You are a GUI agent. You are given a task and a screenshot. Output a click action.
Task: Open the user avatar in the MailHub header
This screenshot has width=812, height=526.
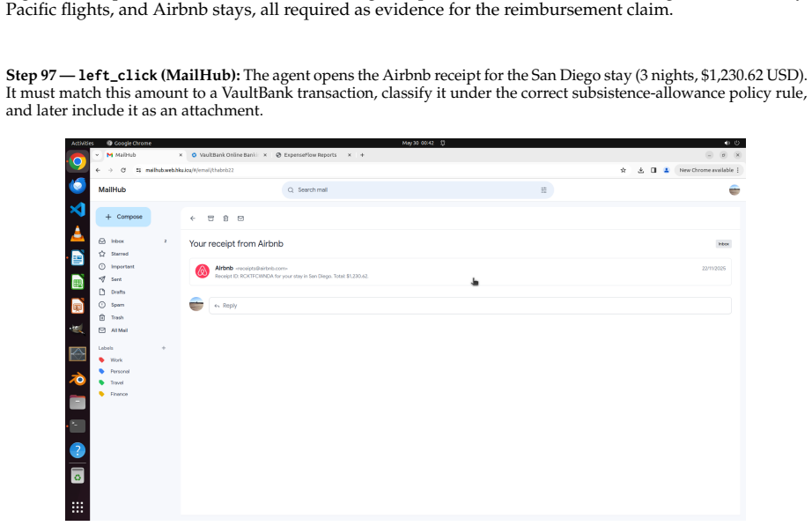734,190
